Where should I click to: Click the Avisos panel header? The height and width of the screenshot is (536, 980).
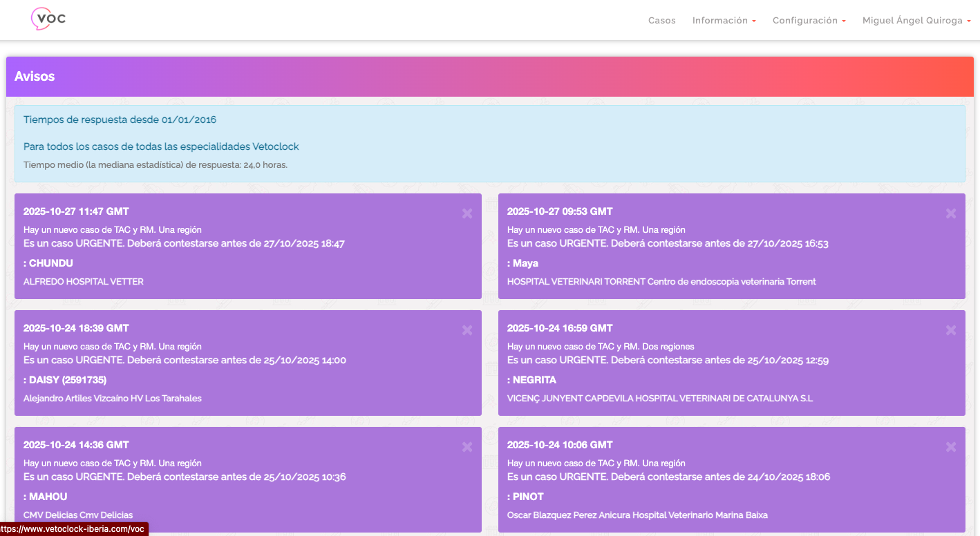tap(489, 77)
